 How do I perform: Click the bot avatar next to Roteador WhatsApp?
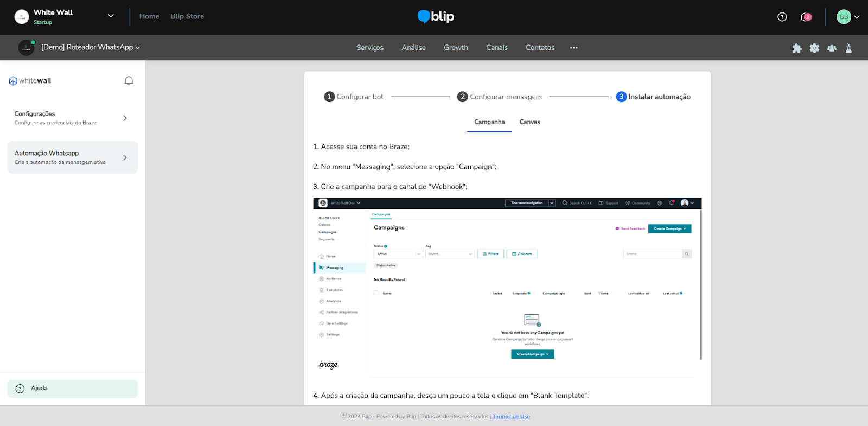[26, 48]
